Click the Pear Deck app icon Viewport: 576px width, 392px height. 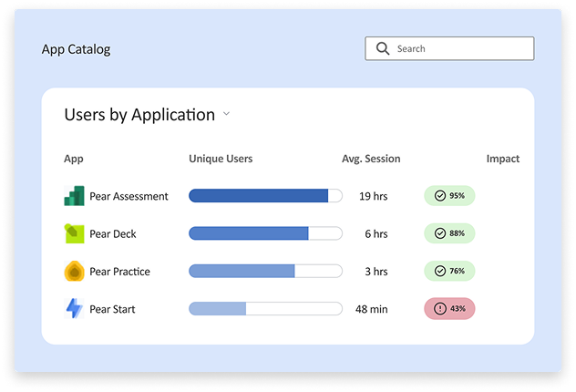tap(74, 233)
